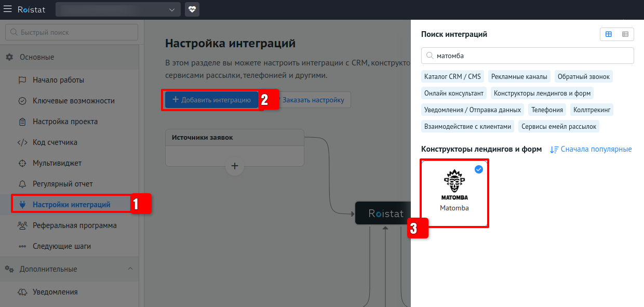The image size is (644, 307).
Task: Switch to list view of integrations
Action: pos(625,34)
